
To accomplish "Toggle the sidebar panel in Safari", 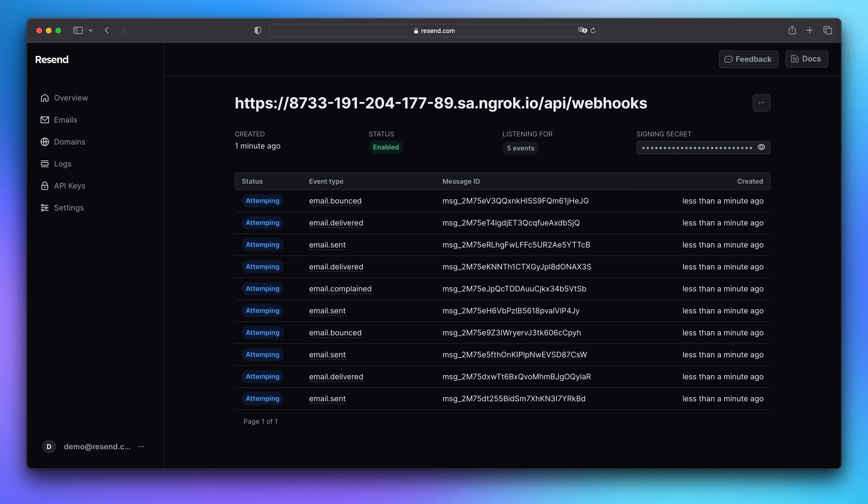I will pyautogui.click(x=78, y=30).
